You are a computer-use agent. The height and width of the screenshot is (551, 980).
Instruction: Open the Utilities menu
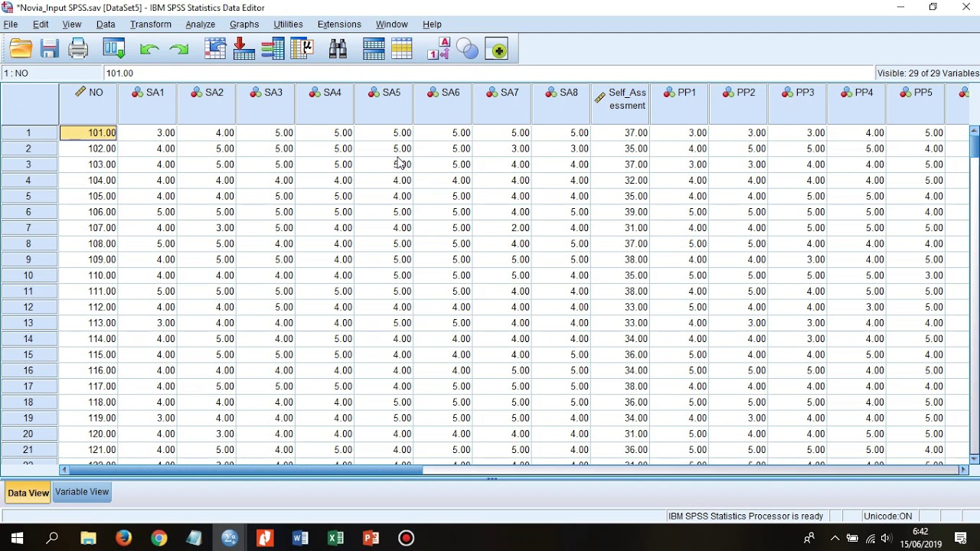(x=288, y=24)
